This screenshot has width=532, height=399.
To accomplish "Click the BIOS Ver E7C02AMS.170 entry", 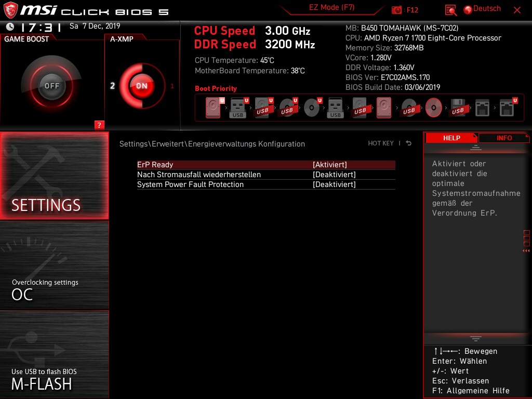I will [388, 77].
